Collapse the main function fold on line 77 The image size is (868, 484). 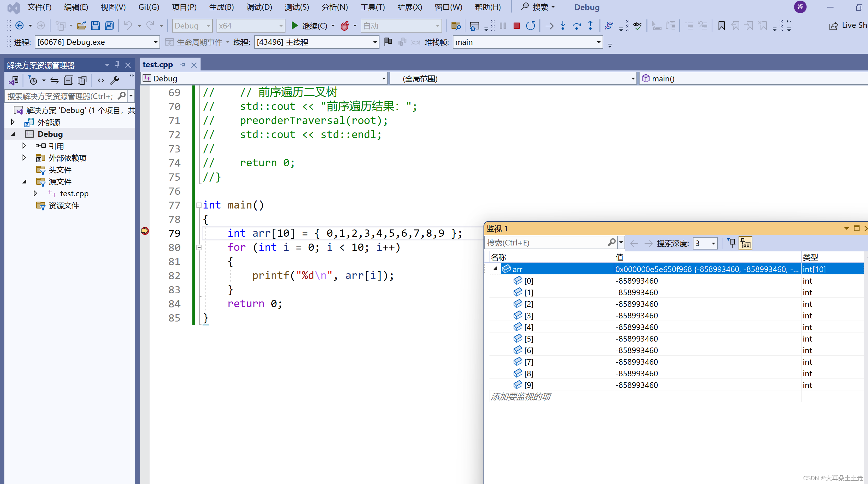point(199,205)
